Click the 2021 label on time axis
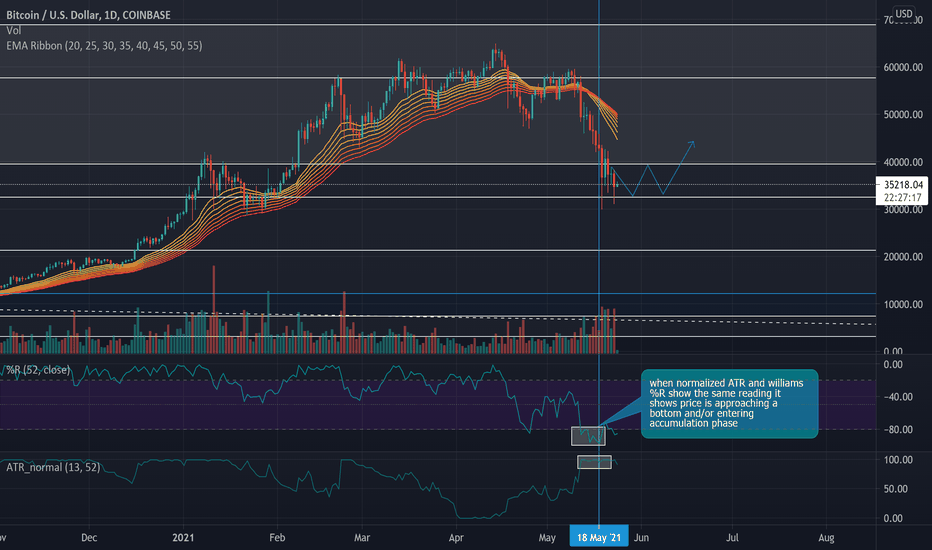The image size is (932, 550). (183, 538)
